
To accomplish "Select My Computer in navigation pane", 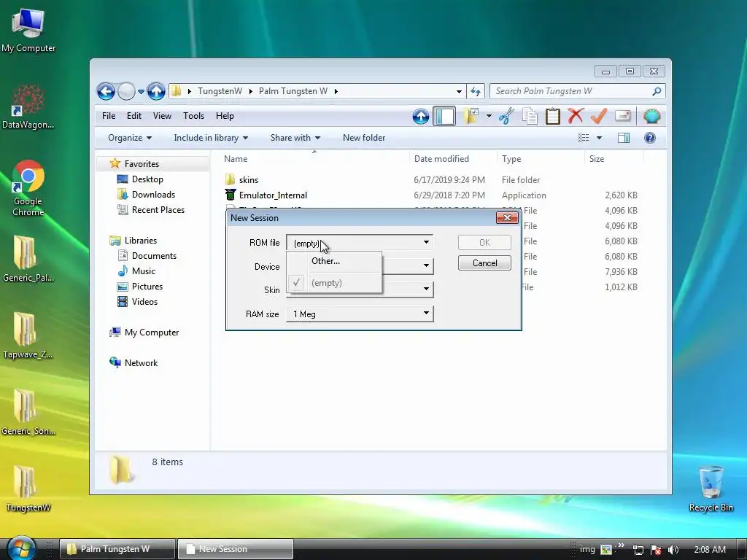I will (152, 332).
